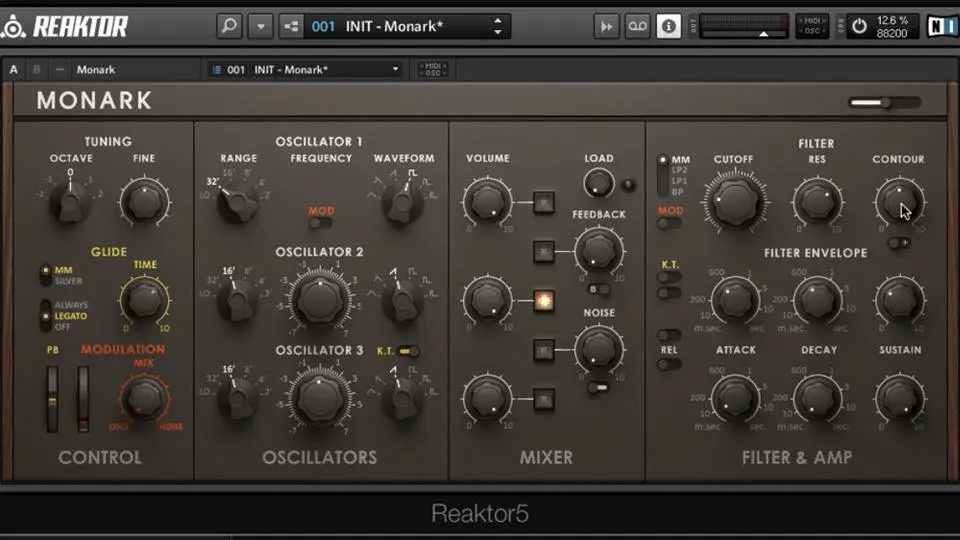Viewport: 960px width, 540px height.
Task: Enable the Noise mixer on/off button
Action: point(544,350)
